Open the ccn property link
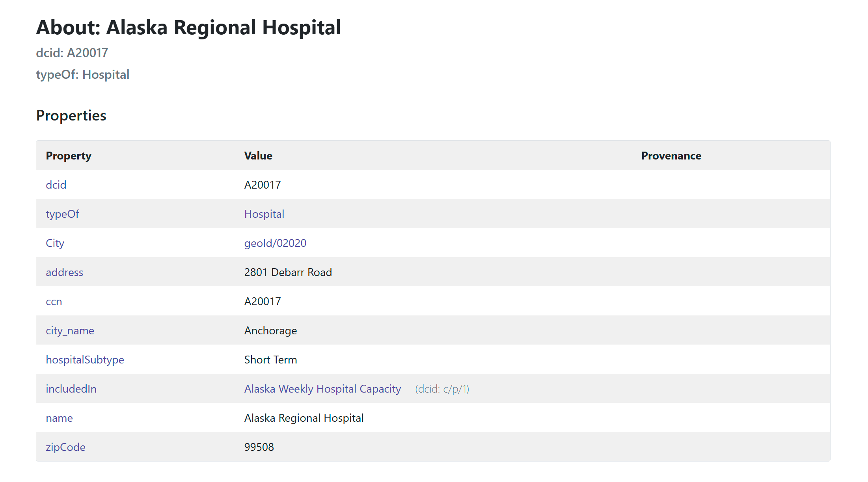This screenshot has height=482, width=868. [54, 302]
